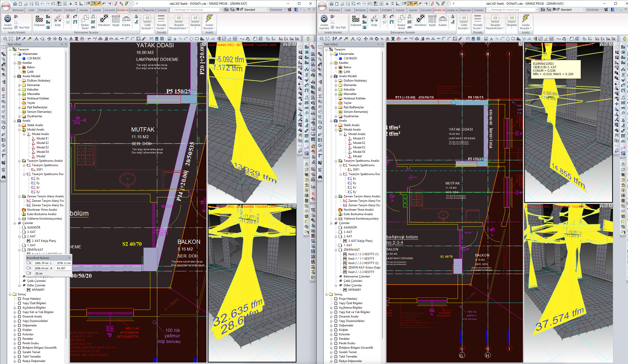Switch to Çizimler tab in right window
This screenshot has height=364, width=628.
coord(478,10)
